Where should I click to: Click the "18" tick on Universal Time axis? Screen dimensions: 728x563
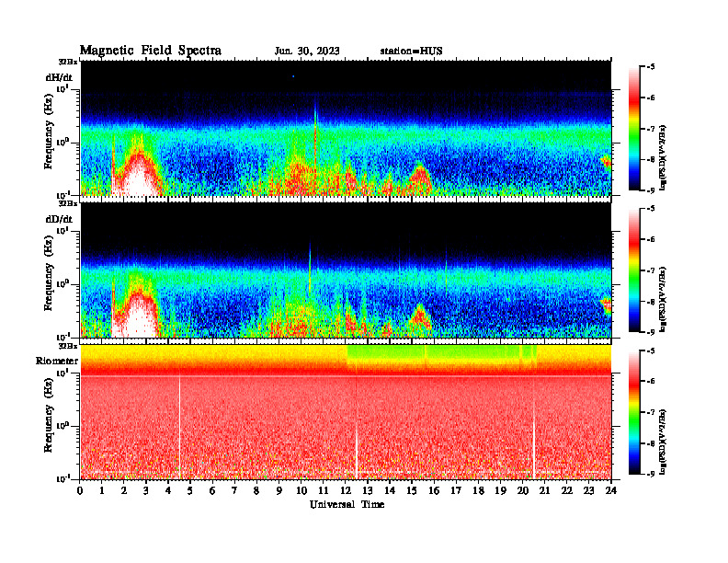coord(478,491)
